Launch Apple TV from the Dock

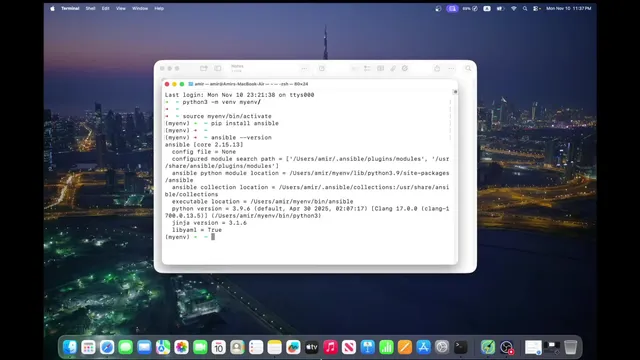coord(312,347)
